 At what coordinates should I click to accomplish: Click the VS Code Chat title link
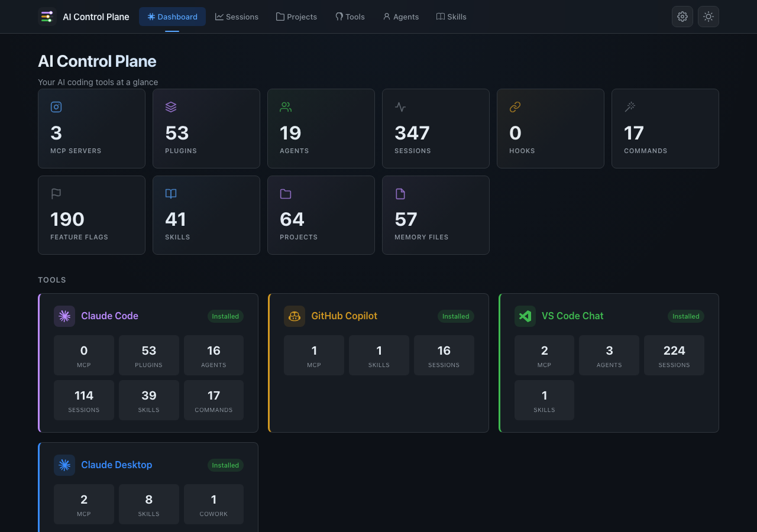tap(572, 316)
